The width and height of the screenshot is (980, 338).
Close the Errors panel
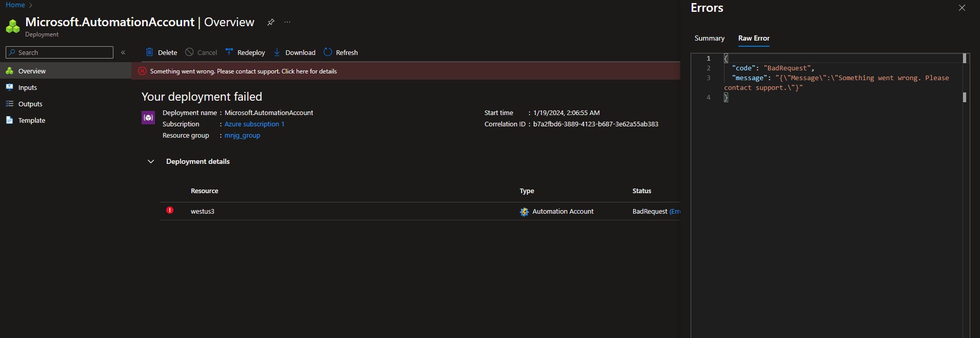click(962, 8)
